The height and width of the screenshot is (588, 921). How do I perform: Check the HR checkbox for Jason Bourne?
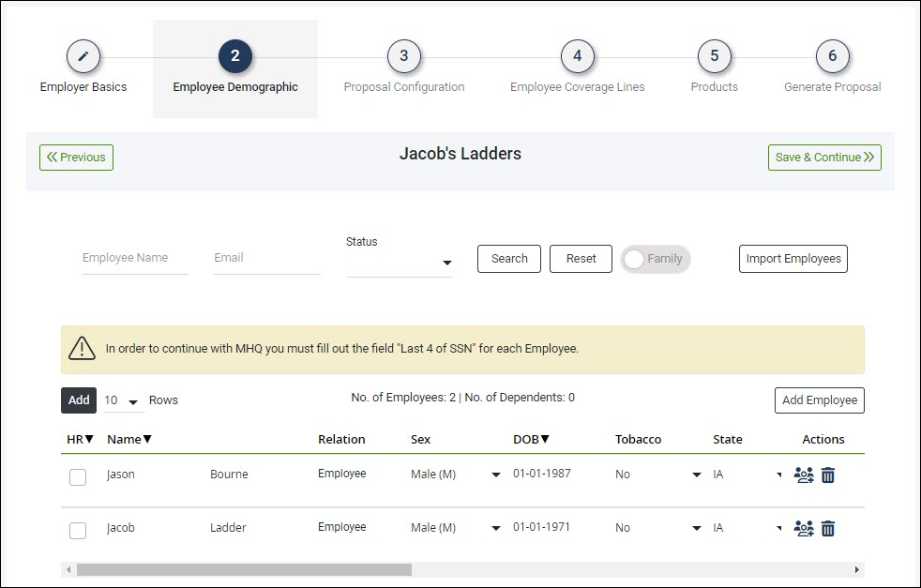tap(78, 476)
